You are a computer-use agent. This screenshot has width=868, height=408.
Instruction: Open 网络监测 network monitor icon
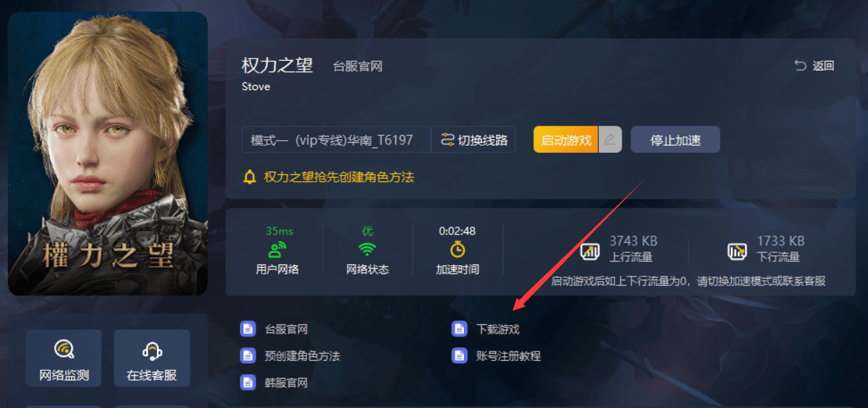64,351
